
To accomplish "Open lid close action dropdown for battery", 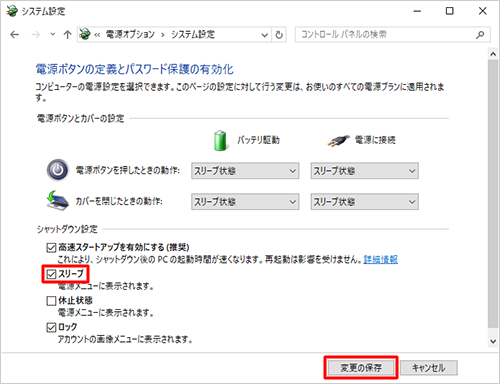I will tap(245, 202).
